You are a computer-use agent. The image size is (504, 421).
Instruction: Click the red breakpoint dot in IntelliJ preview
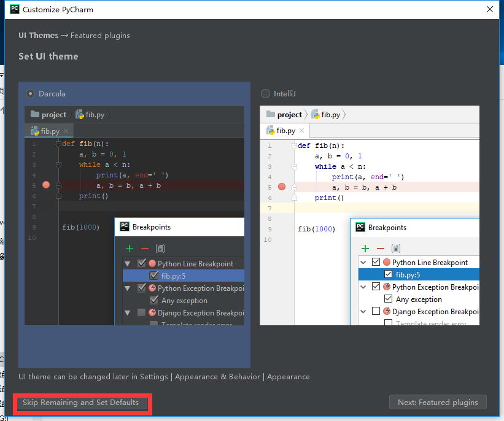282,187
